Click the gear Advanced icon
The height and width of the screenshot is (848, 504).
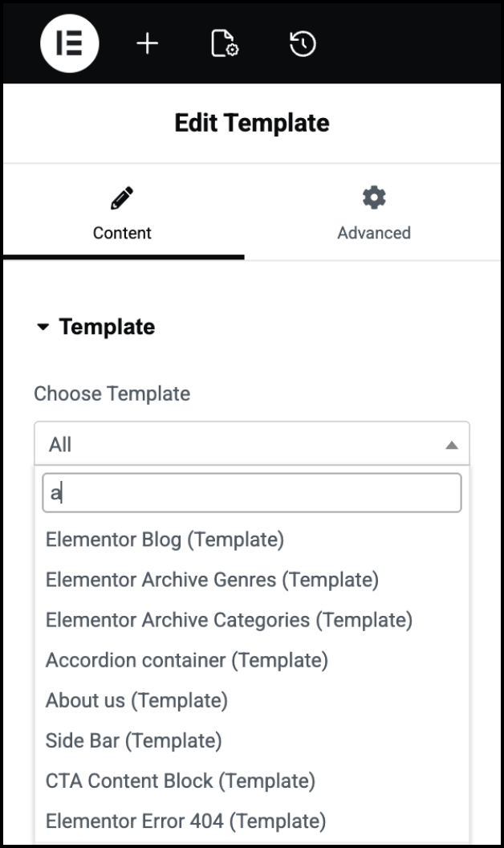374,198
